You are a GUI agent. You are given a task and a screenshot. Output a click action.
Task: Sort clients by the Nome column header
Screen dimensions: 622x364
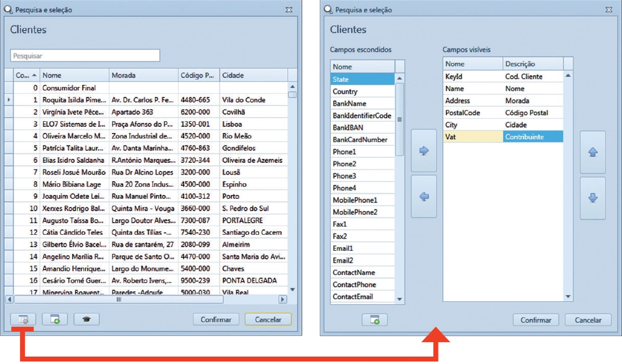[x=75, y=75]
